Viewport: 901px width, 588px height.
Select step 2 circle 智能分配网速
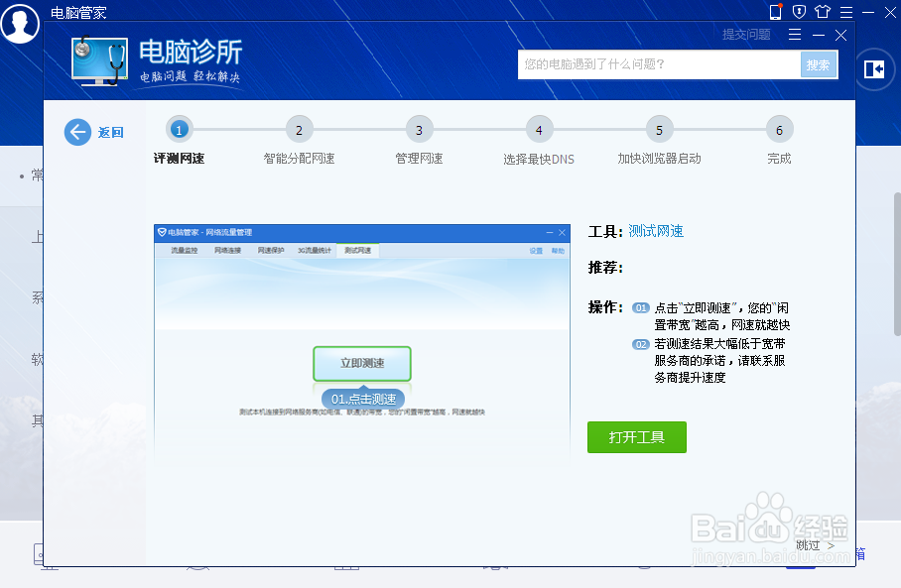tap(299, 130)
